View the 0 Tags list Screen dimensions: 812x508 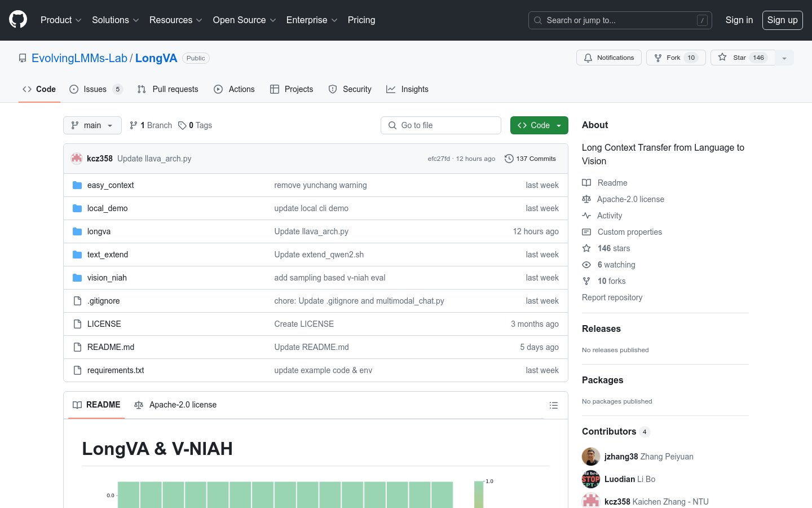point(195,125)
